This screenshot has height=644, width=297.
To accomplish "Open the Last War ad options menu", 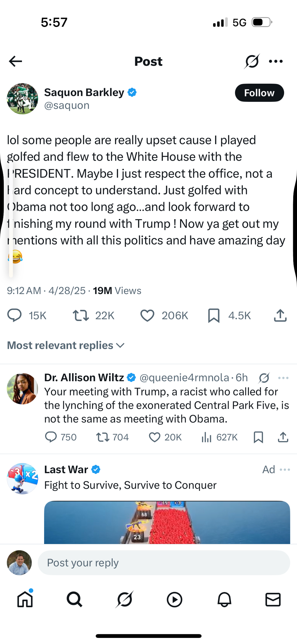I will (x=285, y=469).
